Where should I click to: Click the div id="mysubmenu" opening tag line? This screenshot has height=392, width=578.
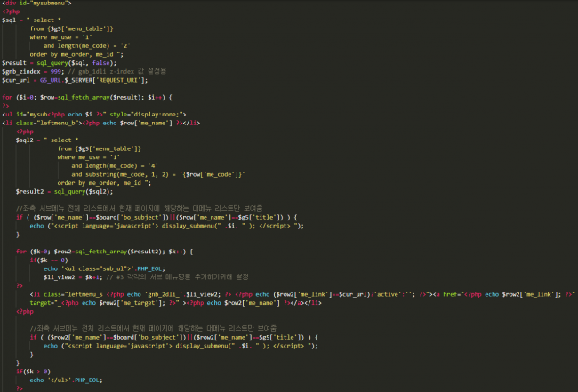pyautogui.click(x=36, y=3)
